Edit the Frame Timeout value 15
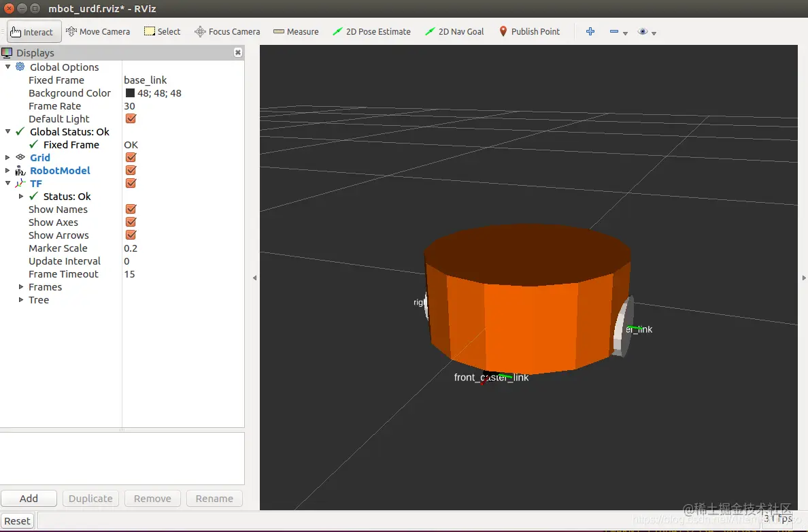The width and height of the screenshot is (808, 532). [129, 273]
